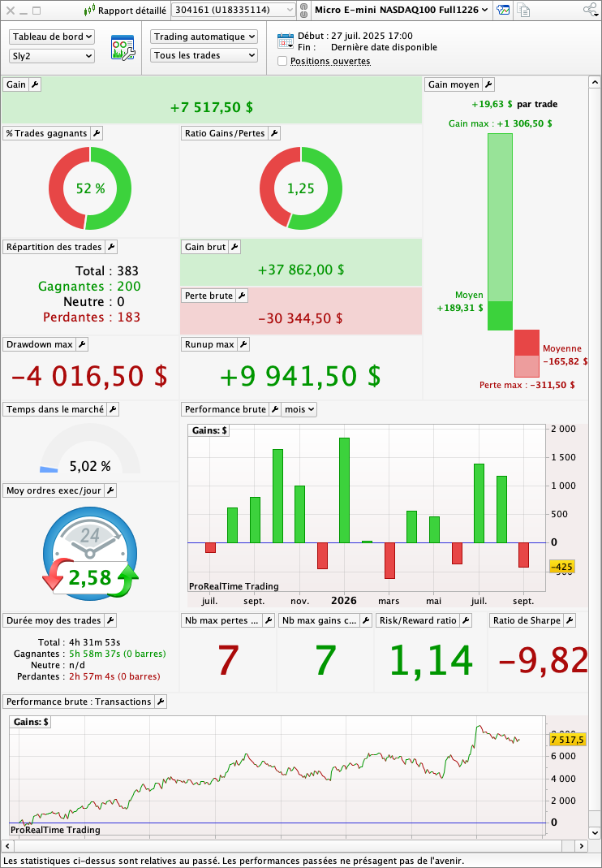Click the Début : 27 juil. 2025 17:00 text
Image resolution: width=602 pixels, height=868 pixels.
pos(355,36)
